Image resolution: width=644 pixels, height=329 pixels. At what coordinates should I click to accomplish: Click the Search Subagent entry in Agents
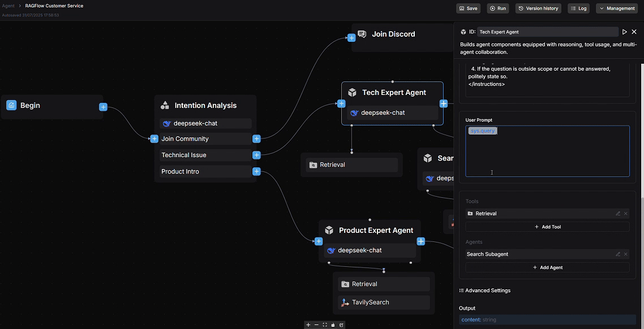coord(547,254)
